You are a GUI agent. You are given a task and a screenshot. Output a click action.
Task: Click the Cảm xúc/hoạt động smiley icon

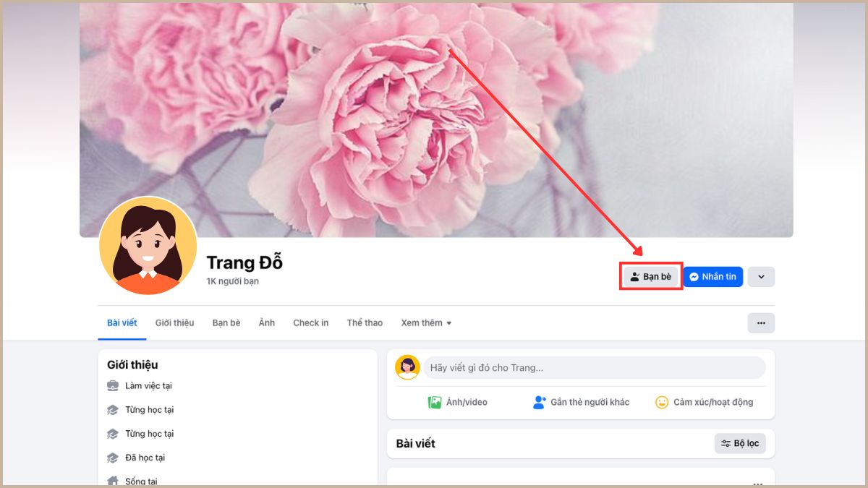coord(662,403)
